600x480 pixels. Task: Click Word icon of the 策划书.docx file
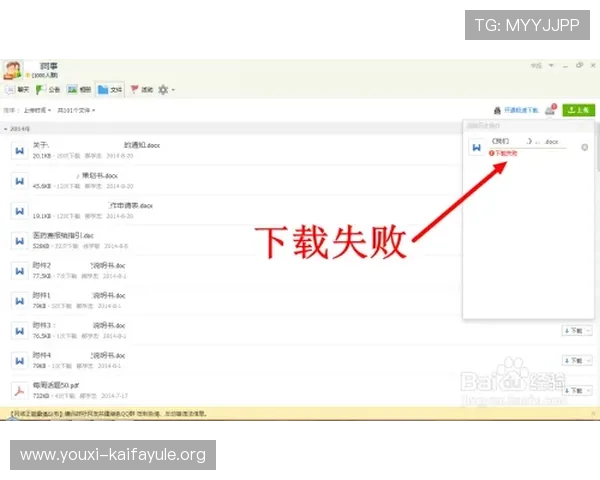[x=20, y=181]
